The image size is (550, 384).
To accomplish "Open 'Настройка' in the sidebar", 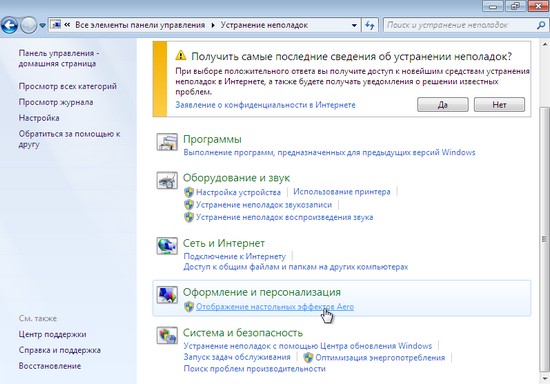I will [39, 118].
